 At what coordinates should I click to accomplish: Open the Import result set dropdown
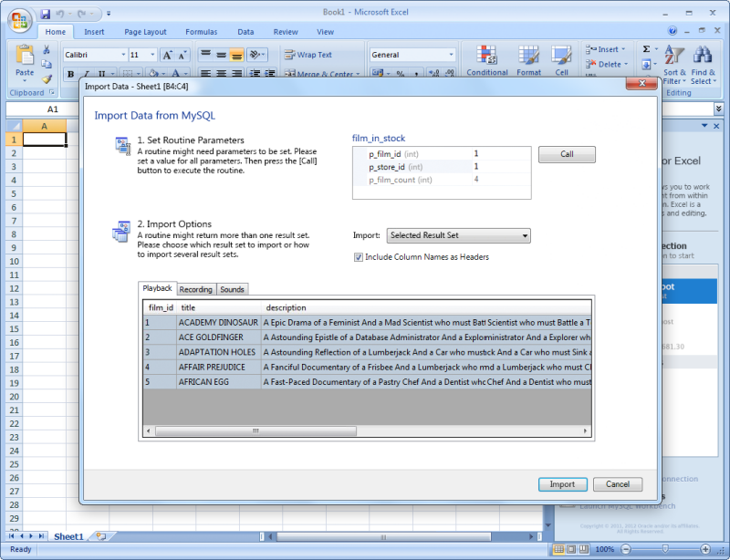point(458,235)
